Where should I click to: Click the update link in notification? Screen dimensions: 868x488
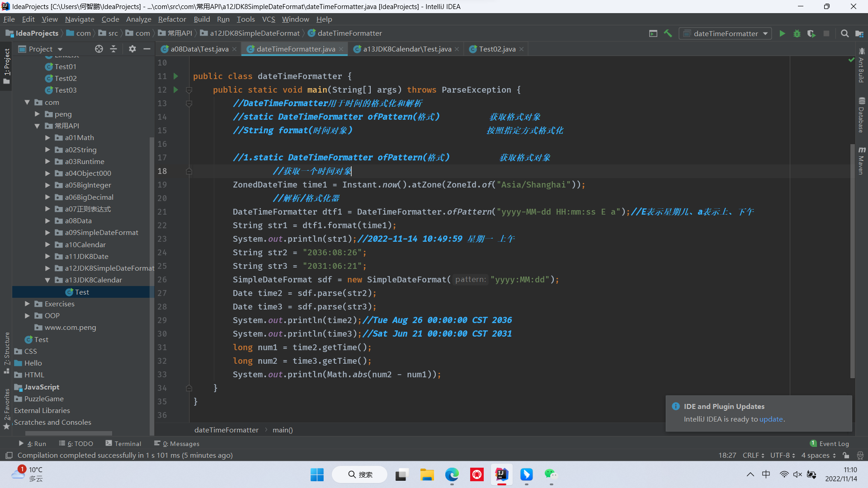coord(771,419)
